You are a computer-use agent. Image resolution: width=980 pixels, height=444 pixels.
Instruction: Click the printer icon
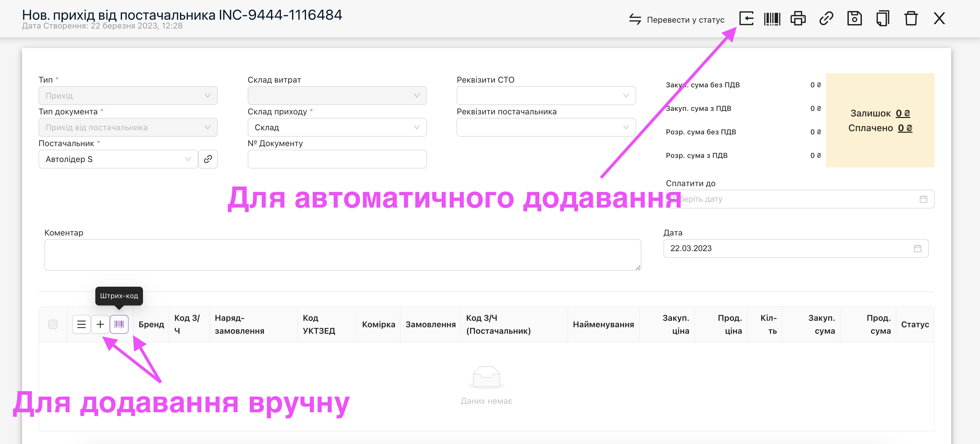tap(798, 18)
